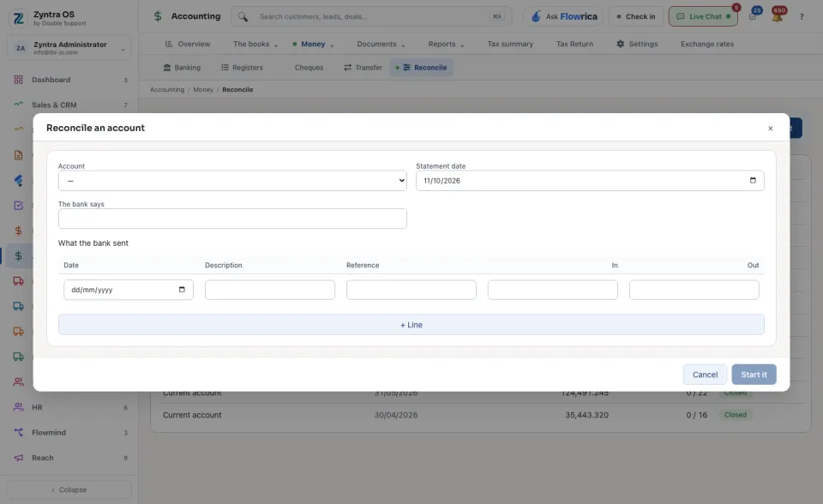Click the blue marker icon in sidebar

[x=18, y=180]
